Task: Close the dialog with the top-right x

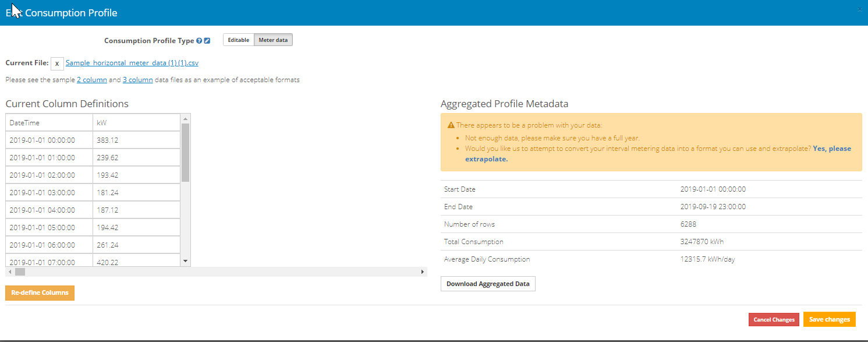Action: pyautogui.click(x=860, y=10)
